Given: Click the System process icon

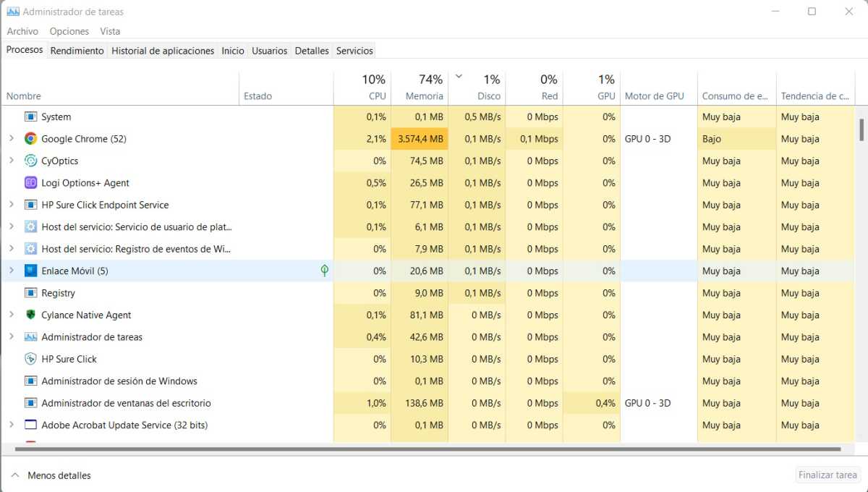Looking at the screenshot, I should [30, 116].
